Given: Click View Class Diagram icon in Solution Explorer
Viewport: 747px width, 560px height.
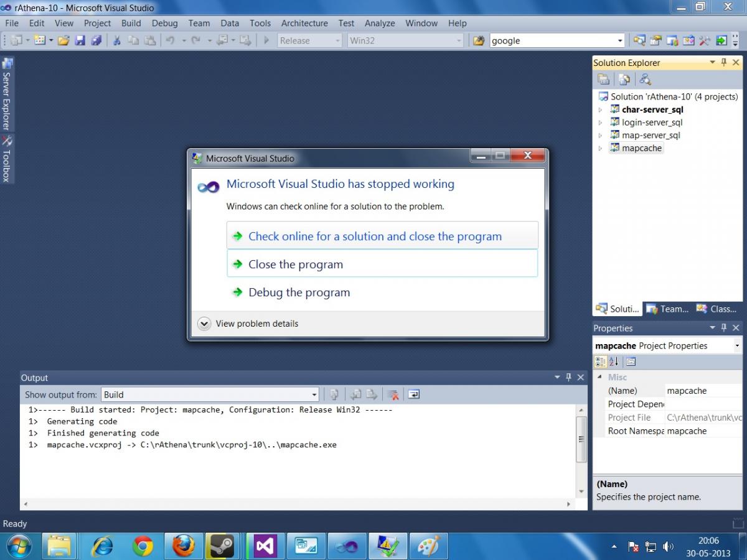Looking at the screenshot, I should point(645,79).
